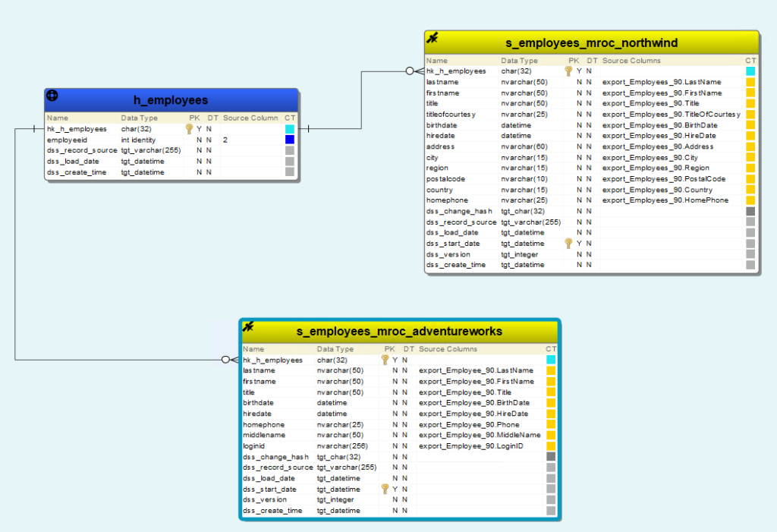Click the key icon on northwind dss_start_date row

(x=568, y=244)
